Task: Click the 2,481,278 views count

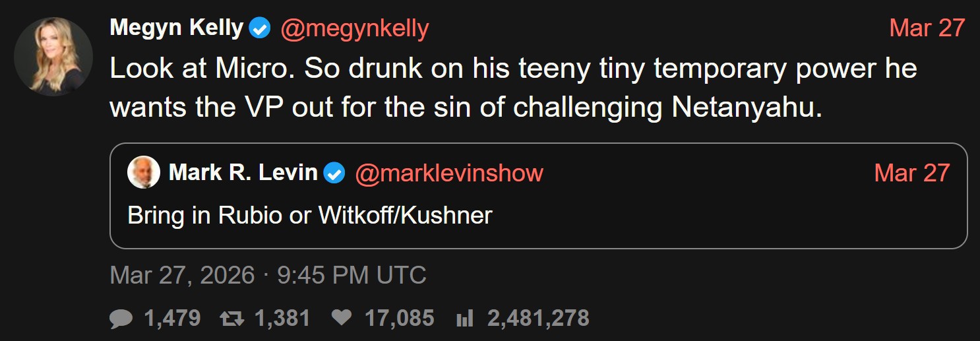Action: pos(538,319)
